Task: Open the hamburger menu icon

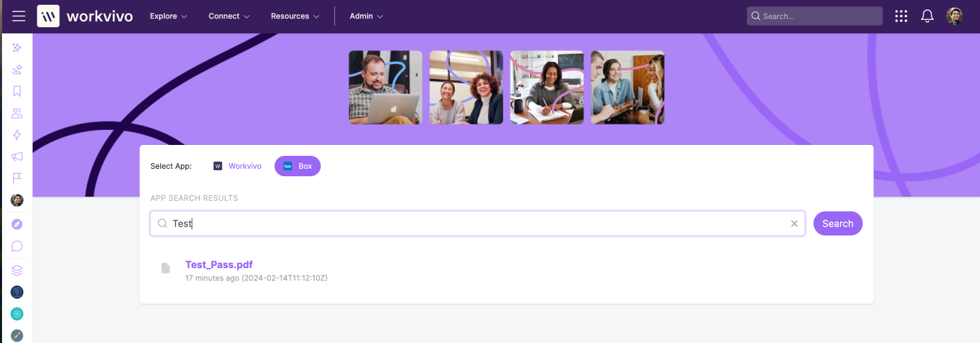Action: (18, 16)
